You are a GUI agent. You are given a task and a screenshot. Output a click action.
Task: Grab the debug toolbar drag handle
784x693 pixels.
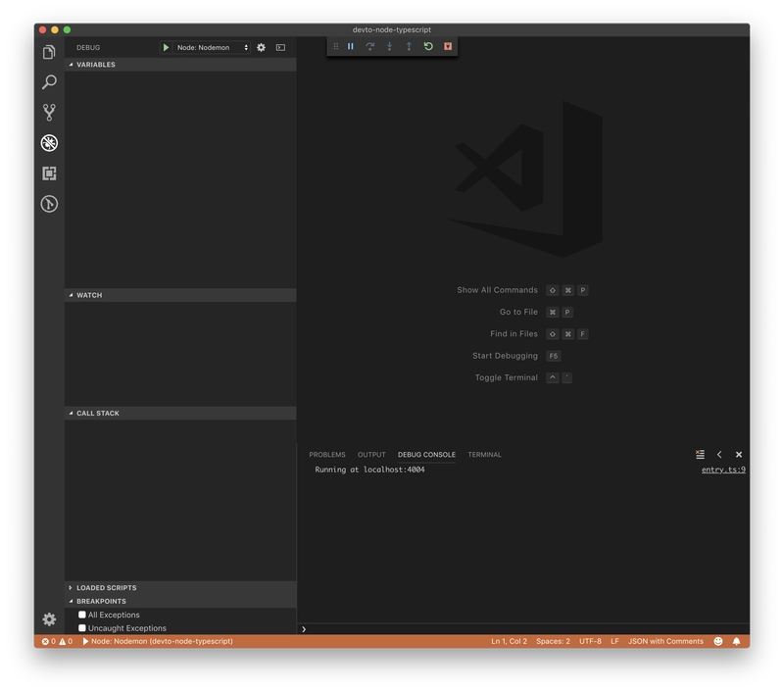(335, 46)
